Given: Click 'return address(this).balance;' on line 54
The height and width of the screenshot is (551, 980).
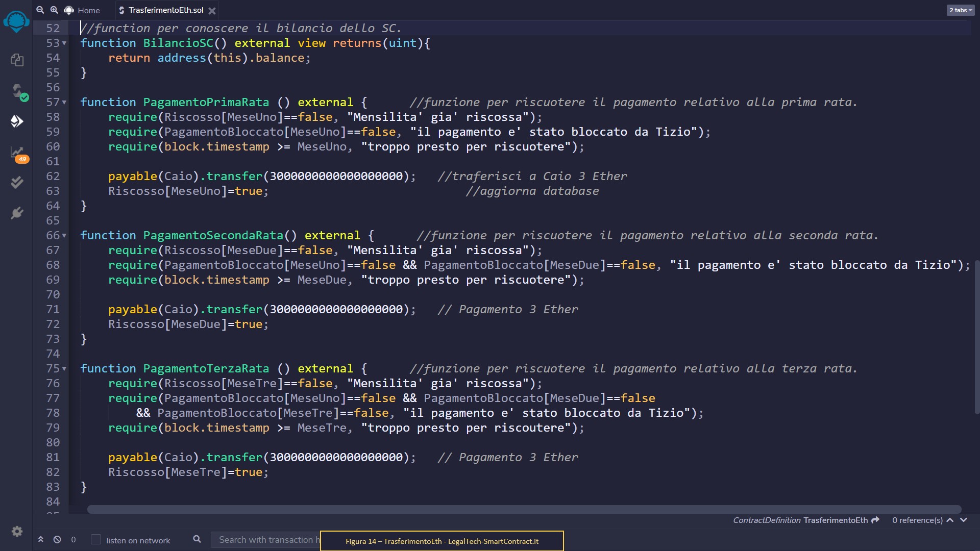Looking at the screenshot, I should [x=209, y=58].
